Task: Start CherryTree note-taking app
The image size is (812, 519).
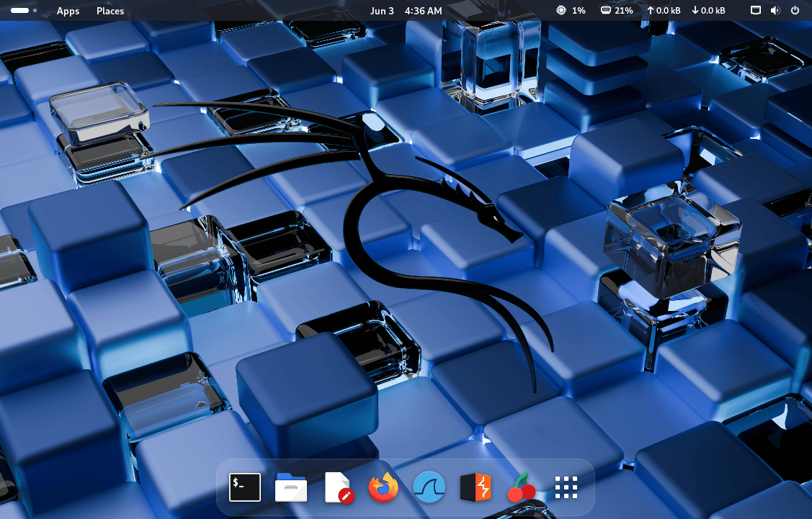Action: click(521, 487)
